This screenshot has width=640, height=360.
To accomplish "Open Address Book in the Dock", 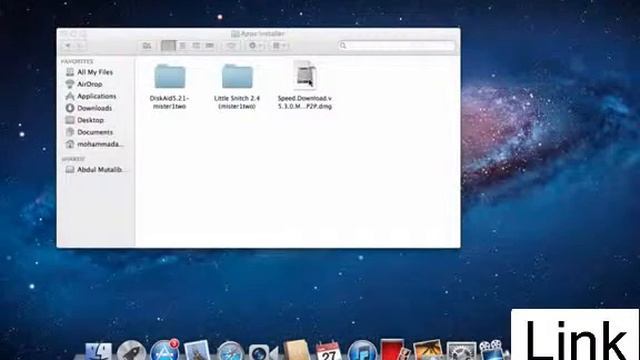I will pyautogui.click(x=297, y=351).
